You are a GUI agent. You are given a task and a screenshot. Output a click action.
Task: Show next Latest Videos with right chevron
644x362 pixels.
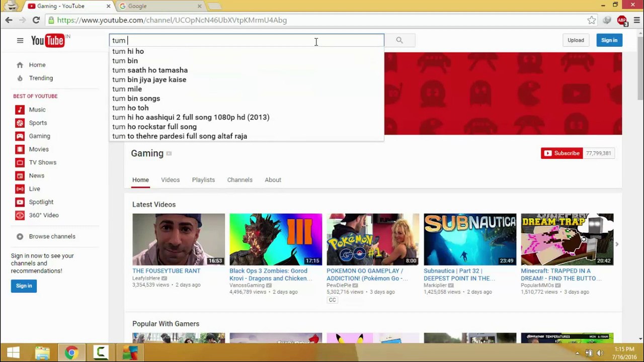617,244
